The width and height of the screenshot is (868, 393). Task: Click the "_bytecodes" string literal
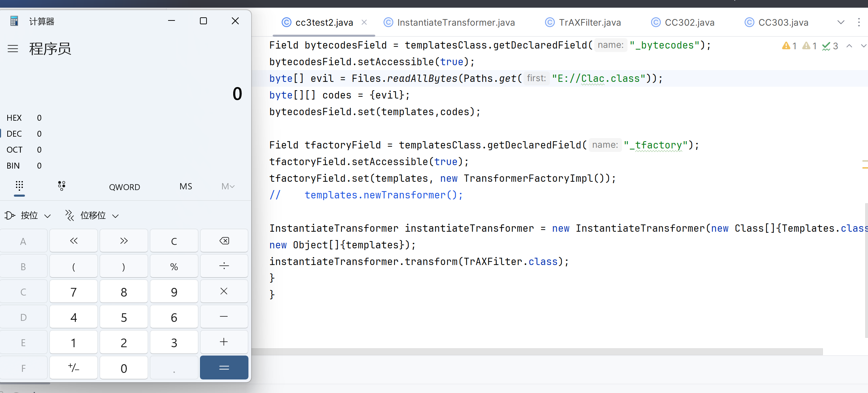pos(665,45)
